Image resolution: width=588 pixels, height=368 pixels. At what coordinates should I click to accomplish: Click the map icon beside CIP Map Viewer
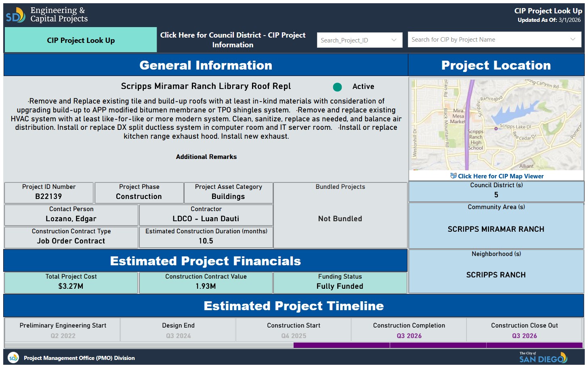(453, 176)
